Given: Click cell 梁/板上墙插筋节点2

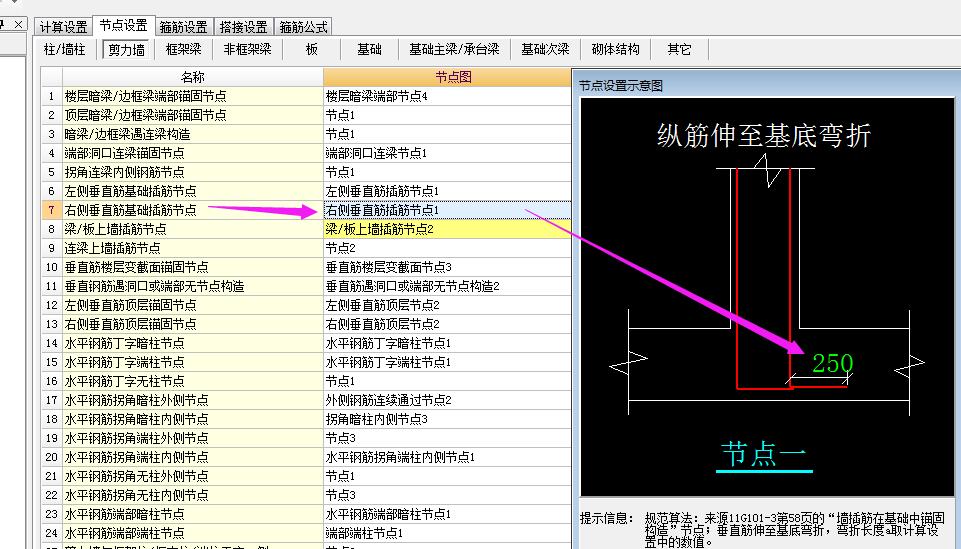Looking at the screenshot, I should (447, 229).
